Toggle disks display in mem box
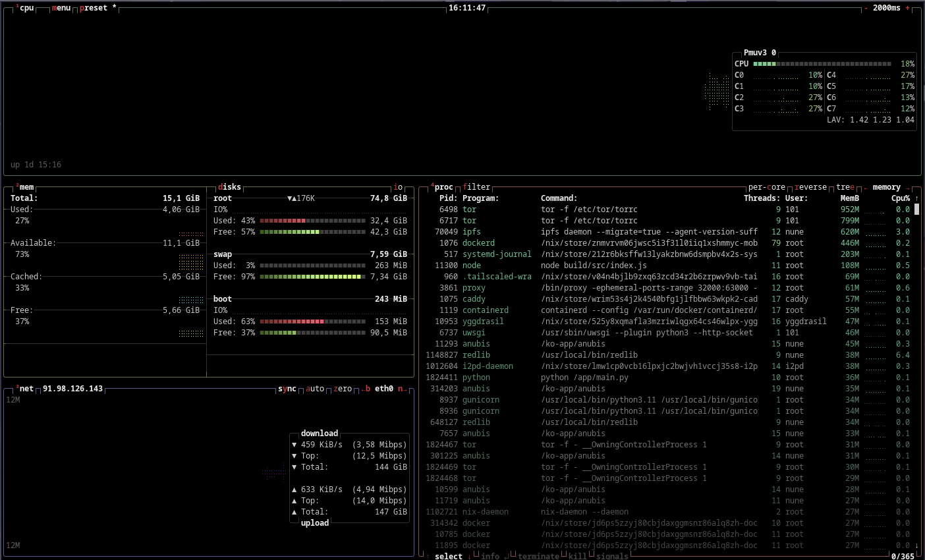925x560 pixels. tap(229, 187)
